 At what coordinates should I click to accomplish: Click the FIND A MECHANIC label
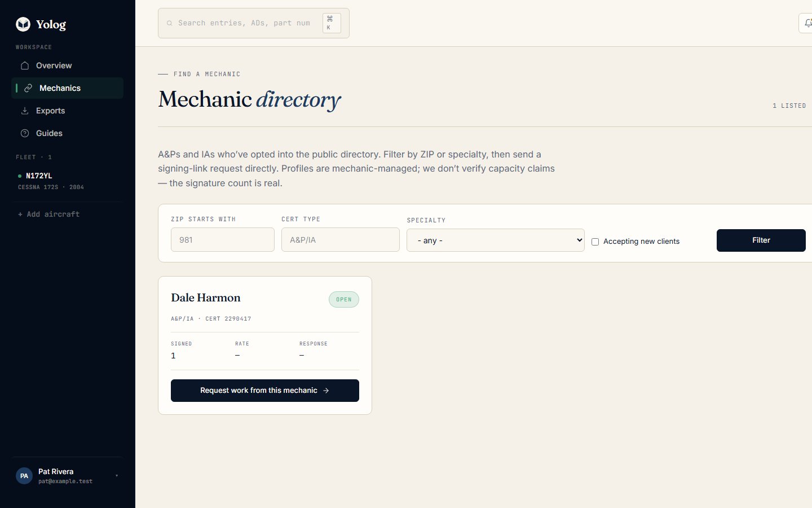(x=207, y=74)
